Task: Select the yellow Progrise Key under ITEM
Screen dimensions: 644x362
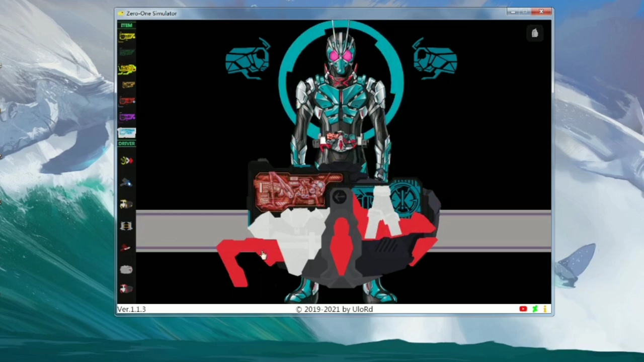Action: (127, 36)
